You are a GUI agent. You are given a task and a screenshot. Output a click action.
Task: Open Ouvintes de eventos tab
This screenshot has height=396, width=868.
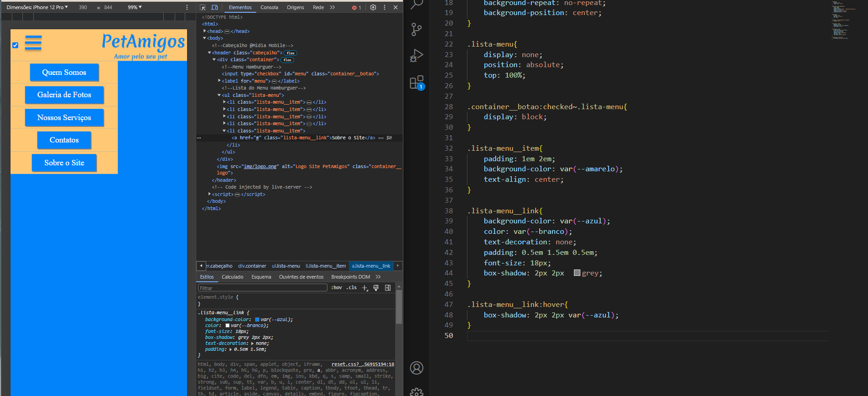301,277
